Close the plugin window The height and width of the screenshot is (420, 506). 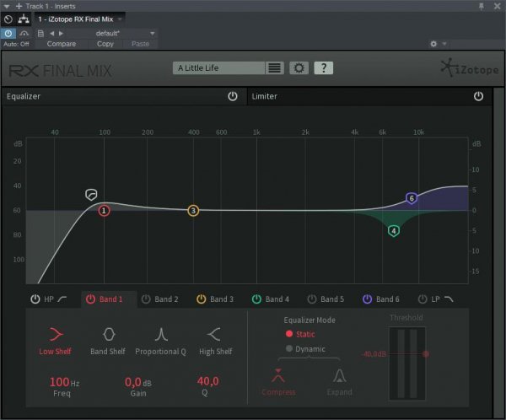pyautogui.click(x=498, y=6)
